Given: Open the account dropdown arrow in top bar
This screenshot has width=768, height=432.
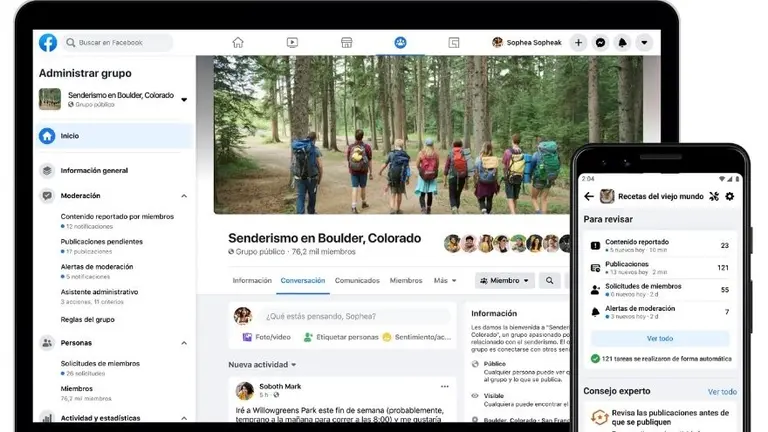Looking at the screenshot, I should coord(645,43).
